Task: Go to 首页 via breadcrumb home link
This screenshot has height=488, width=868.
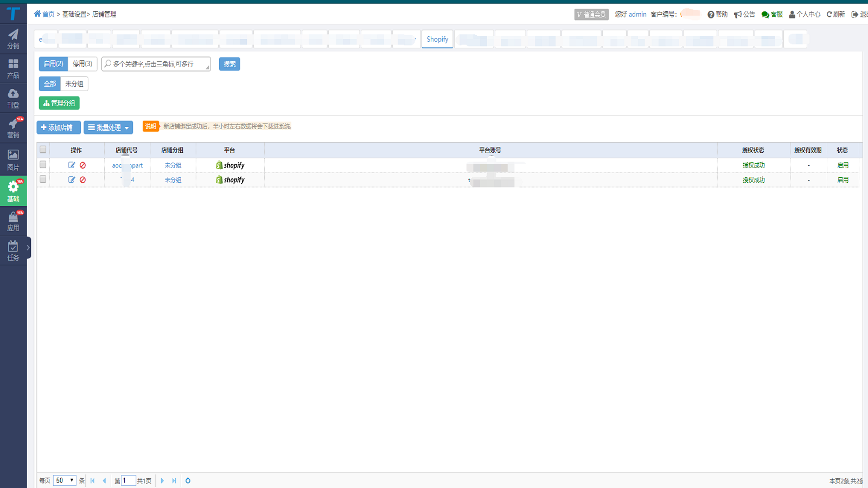Action: click(x=44, y=14)
